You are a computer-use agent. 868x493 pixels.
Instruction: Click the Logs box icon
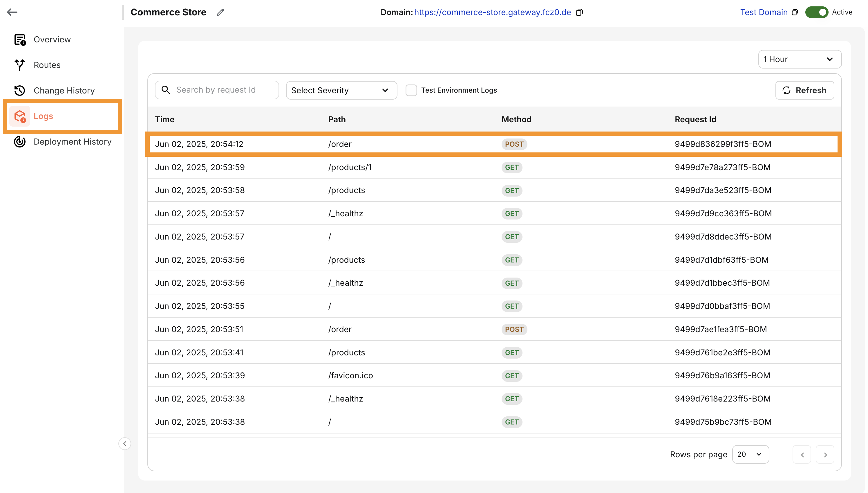[20, 116]
